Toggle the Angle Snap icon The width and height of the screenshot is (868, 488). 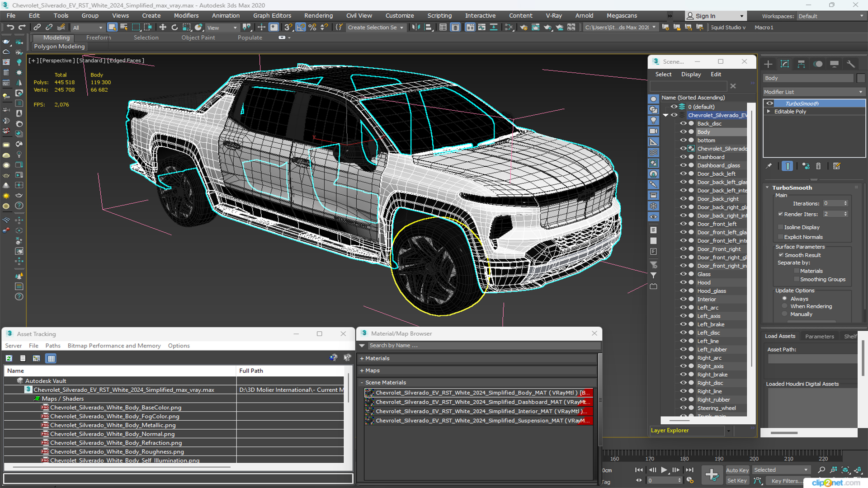[x=300, y=27]
